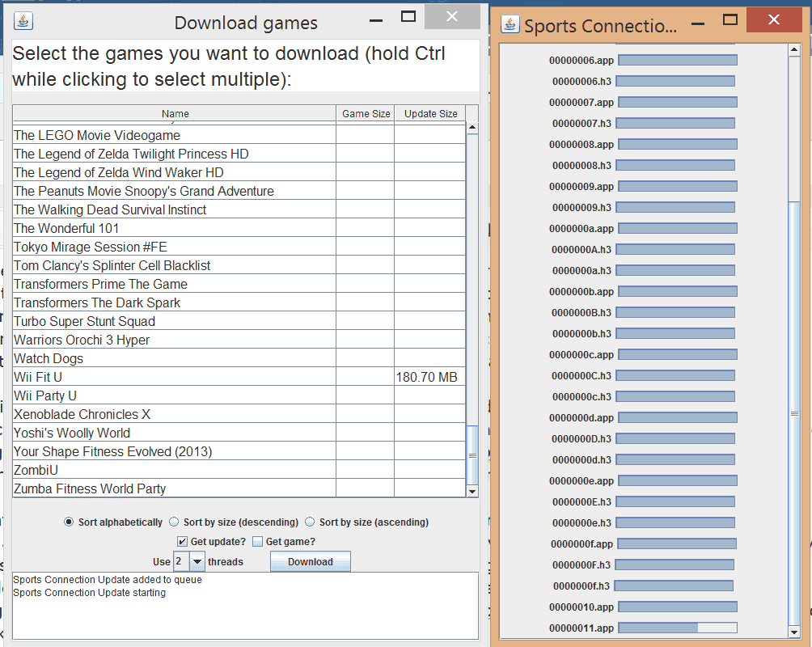This screenshot has width=812, height=647.
Task: Click the games list scroll up arrow
Action: tap(472, 128)
